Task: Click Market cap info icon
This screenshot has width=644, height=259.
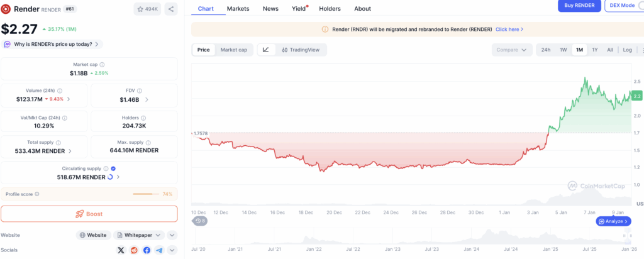Action: (x=102, y=65)
